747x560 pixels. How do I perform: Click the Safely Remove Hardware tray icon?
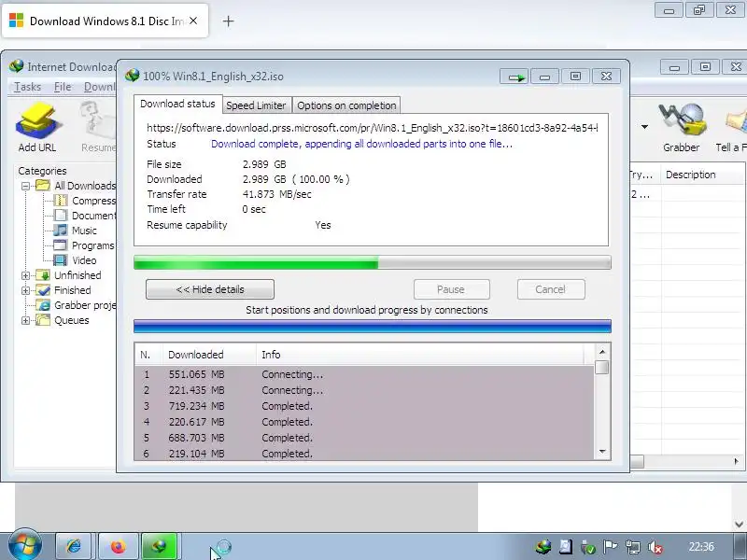(588, 548)
